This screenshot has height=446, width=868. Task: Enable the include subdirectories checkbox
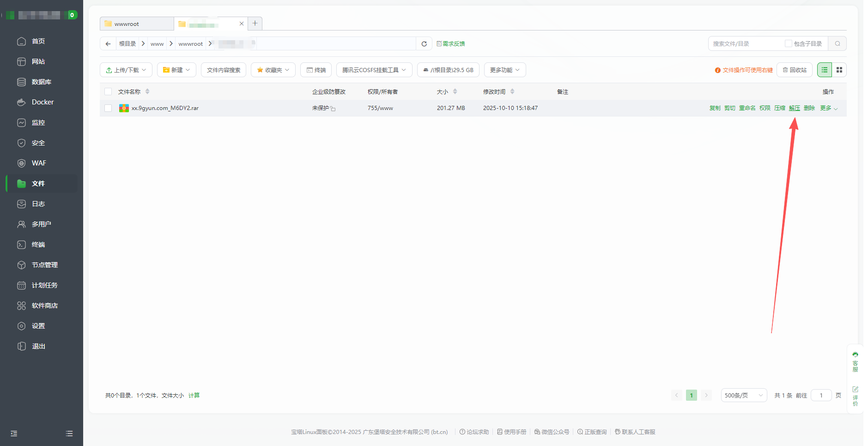coord(789,44)
